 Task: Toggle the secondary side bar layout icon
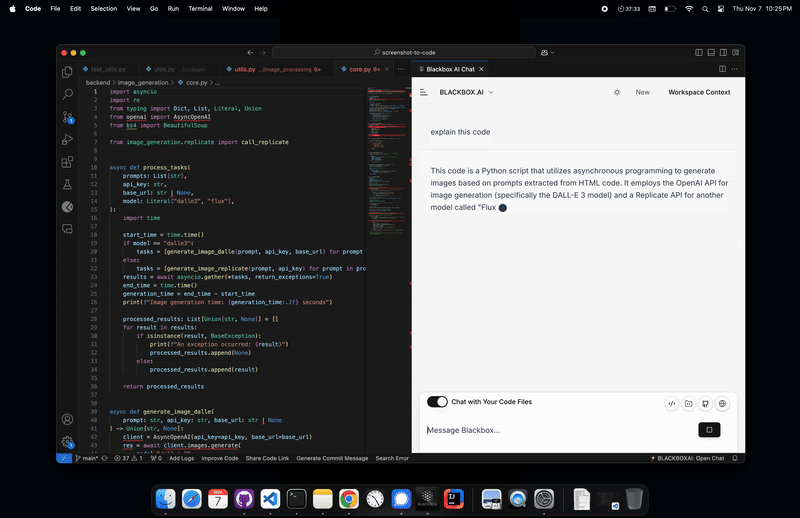tap(723, 53)
